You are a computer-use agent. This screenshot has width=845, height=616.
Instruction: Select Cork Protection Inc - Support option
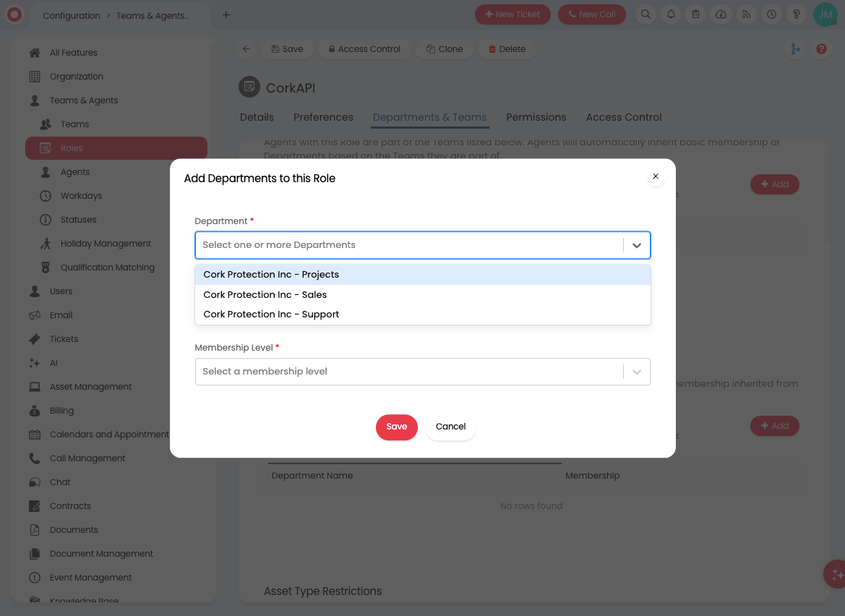422,315
